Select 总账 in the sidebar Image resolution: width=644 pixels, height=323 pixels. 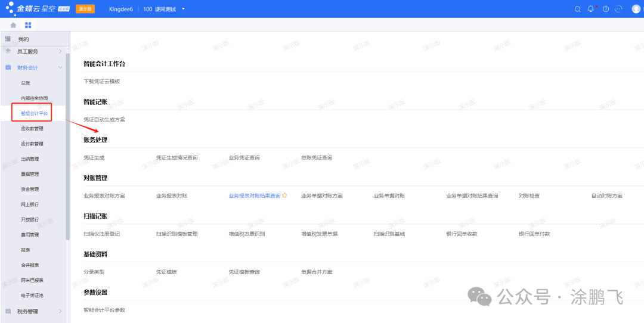[x=26, y=83]
